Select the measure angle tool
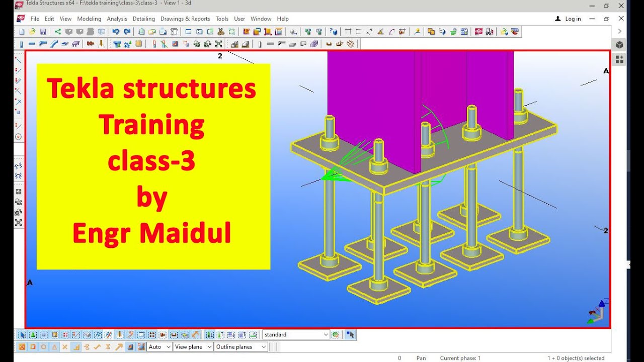Screen dimensions: 644x362 (380, 32)
